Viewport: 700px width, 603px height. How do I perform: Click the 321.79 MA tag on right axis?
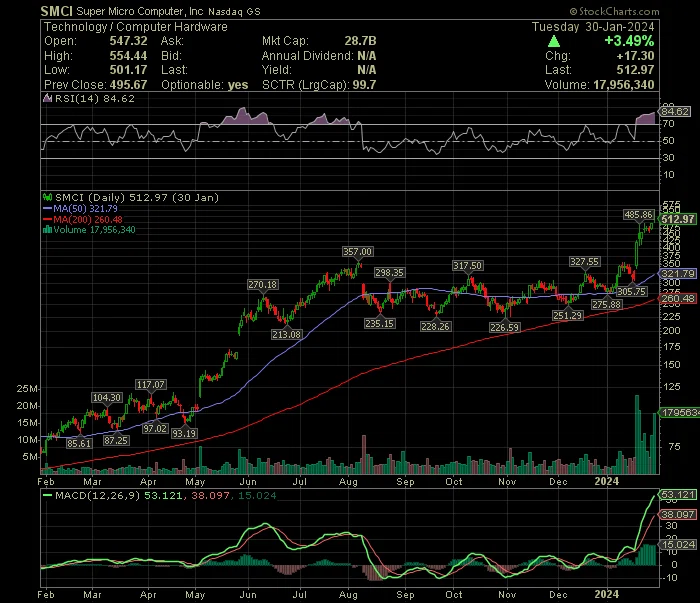pyautogui.click(x=677, y=274)
